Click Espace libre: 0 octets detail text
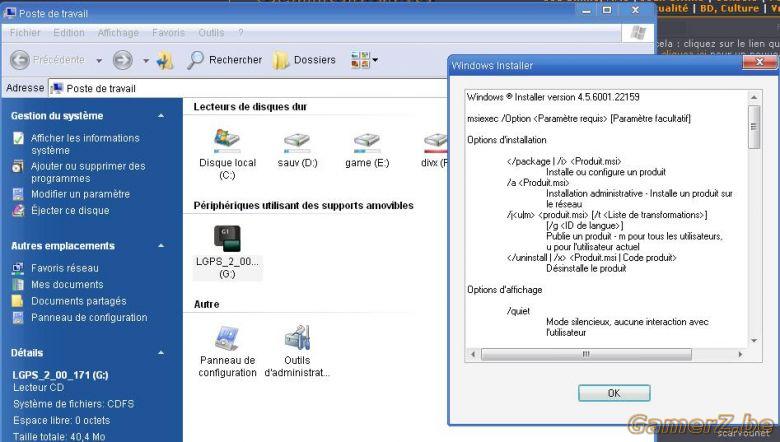 (62, 420)
